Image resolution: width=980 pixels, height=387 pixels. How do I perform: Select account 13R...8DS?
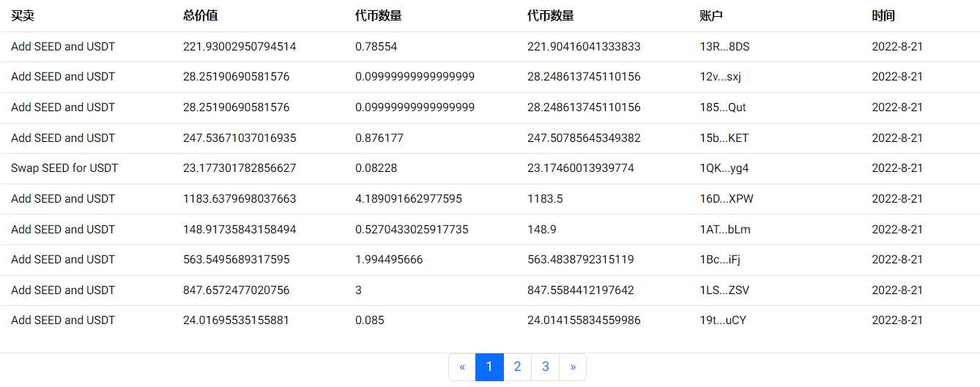pos(724,47)
